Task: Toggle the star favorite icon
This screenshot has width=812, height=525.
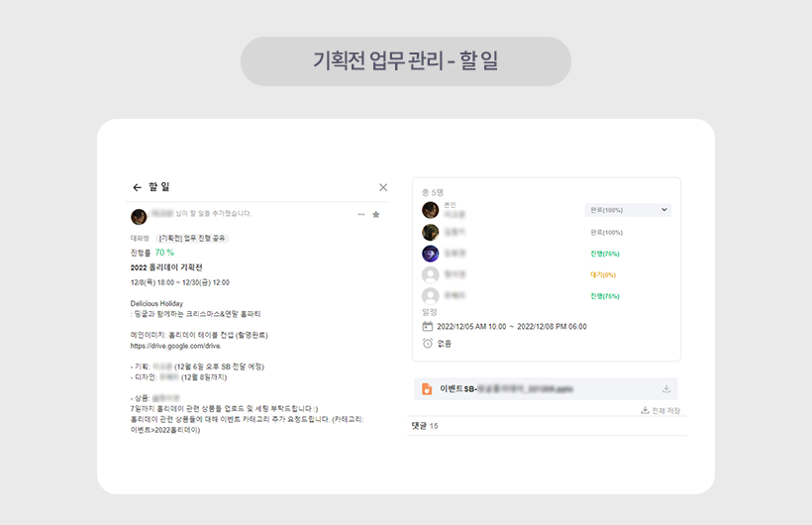Action: click(x=376, y=214)
